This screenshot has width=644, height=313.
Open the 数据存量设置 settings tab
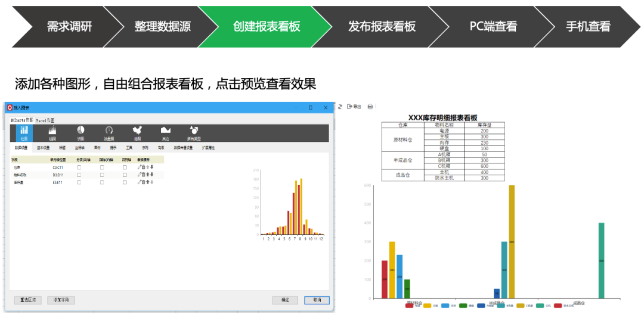point(183,147)
